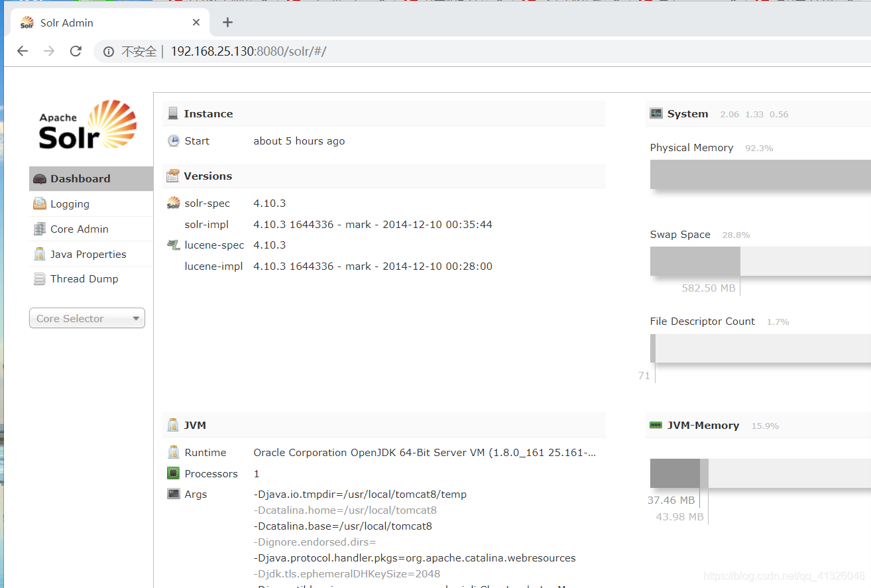Click the System section header
This screenshot has width=871, height=588.
758,113
